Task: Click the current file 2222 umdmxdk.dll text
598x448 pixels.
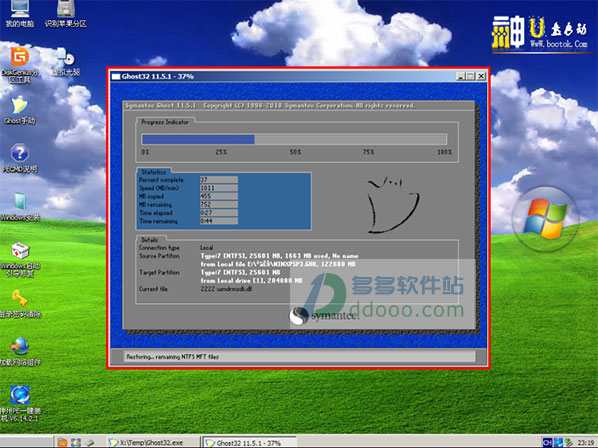Action: [x=226, y=289]
